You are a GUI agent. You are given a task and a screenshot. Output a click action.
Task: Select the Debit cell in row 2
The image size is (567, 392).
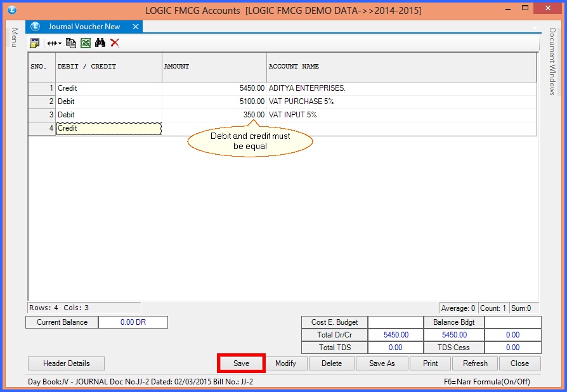108,101
